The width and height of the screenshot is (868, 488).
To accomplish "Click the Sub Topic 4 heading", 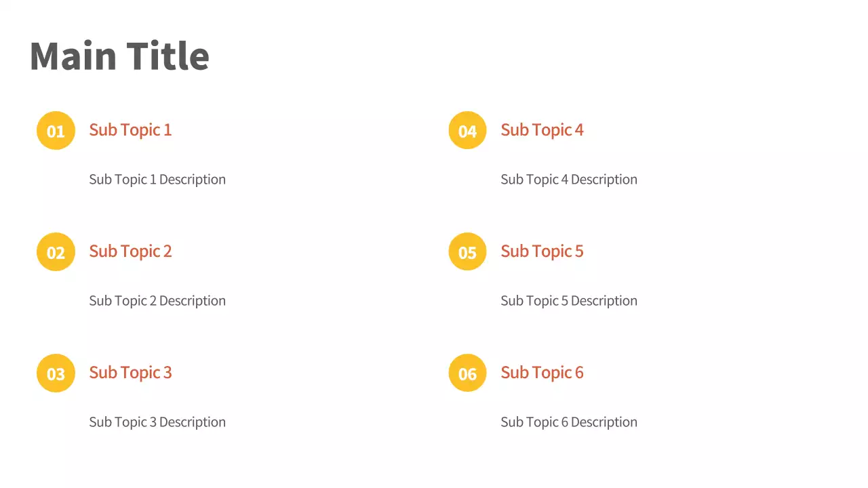I will [542, 130].
